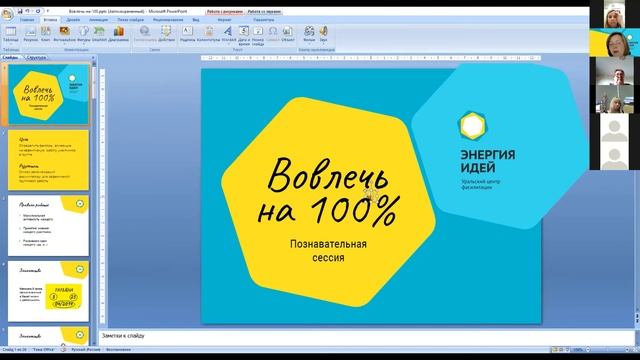The image size is (640, 360).
Task: Select the second yellow slide thumbnail
Action: (x=49, y=160)
